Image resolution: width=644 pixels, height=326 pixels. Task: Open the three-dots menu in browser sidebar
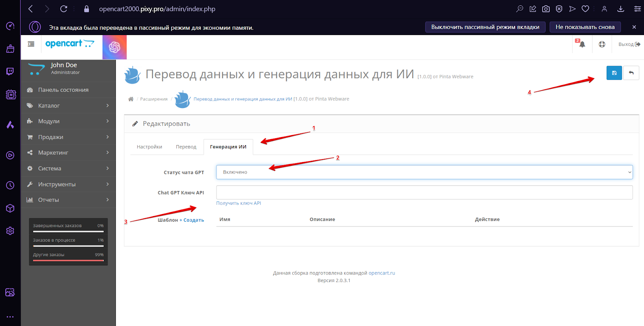tap(10, 317)
